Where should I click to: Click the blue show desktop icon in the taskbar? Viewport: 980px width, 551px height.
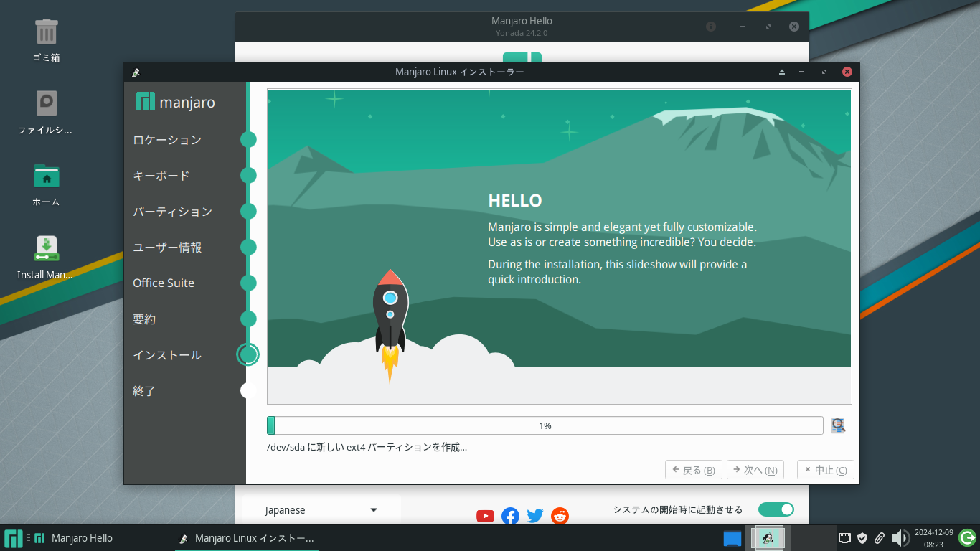732,538
